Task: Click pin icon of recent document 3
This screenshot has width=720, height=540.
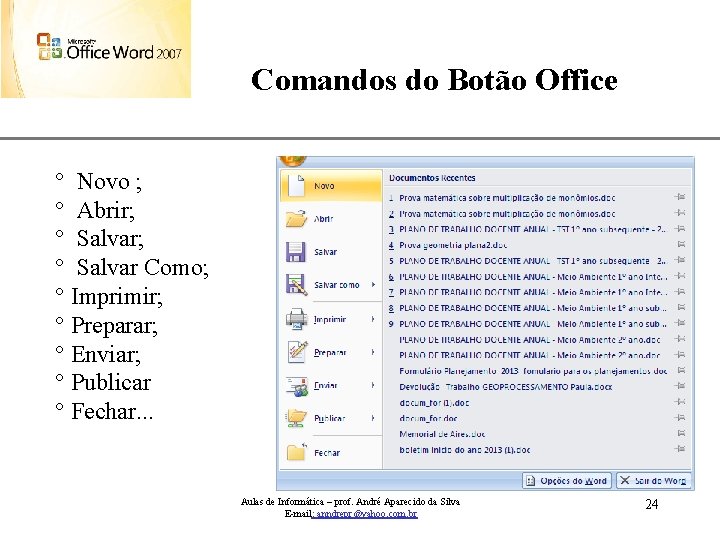Action: [680, 228]
